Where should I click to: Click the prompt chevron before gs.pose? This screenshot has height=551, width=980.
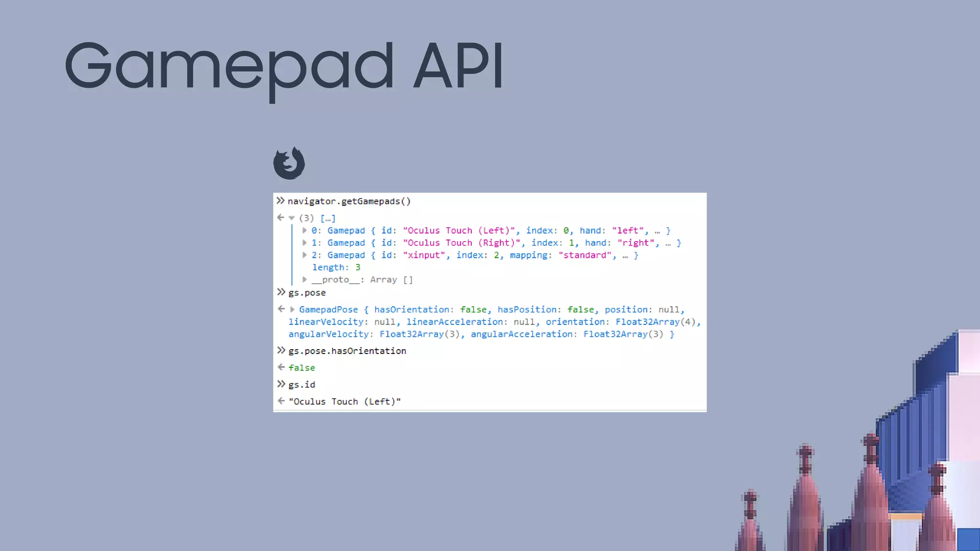[281, 292]
